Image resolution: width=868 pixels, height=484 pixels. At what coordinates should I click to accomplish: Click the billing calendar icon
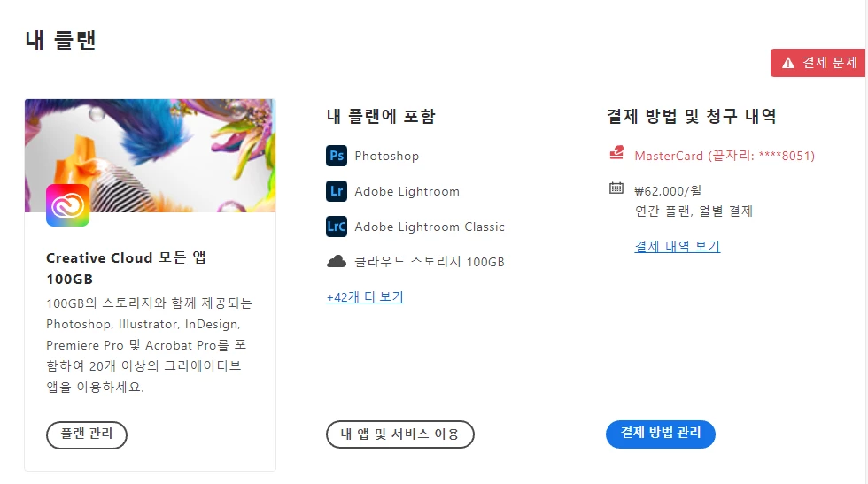coord(616,188)
